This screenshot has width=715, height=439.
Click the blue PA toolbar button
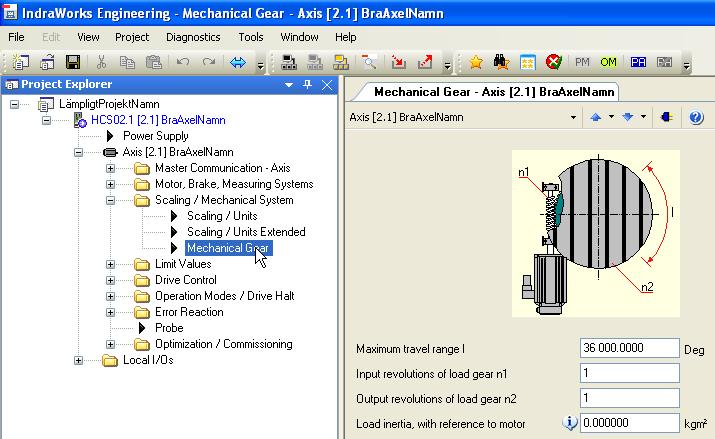click(x=638, y=62)
